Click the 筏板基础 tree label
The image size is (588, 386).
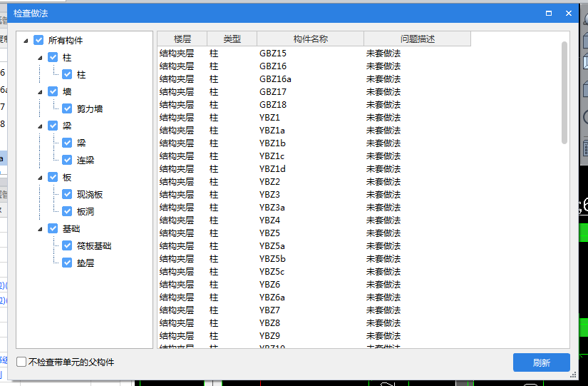94,246
